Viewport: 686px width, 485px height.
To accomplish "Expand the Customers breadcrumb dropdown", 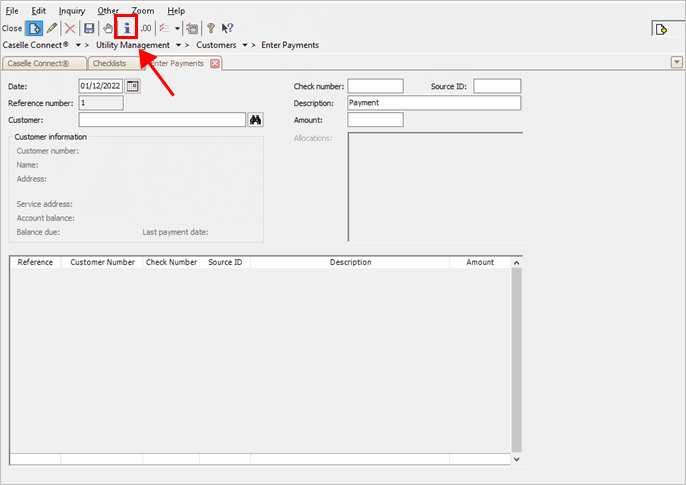I will [245, 45].
